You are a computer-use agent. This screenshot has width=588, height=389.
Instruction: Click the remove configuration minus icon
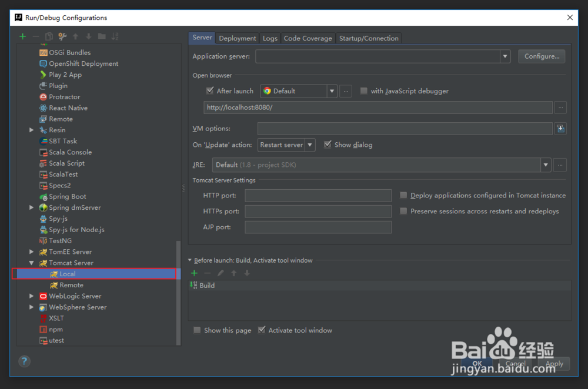pos(36,36)
